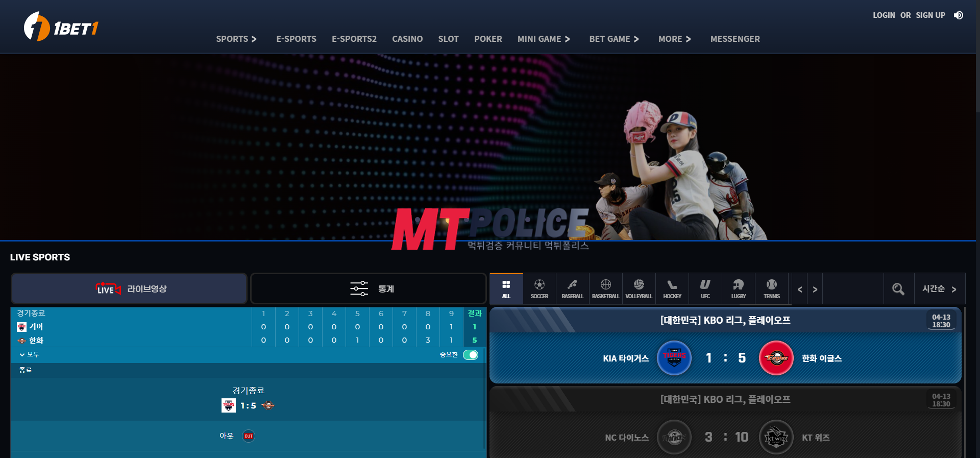Open CASINO menu item
Image resolution: width=980 pixels, height=458 pixels.
click(x=407, y=39)
